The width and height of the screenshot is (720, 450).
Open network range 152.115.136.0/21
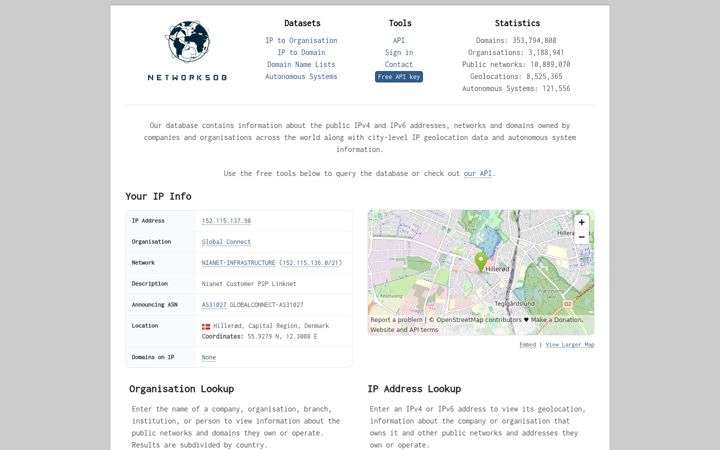click(310, 263)
